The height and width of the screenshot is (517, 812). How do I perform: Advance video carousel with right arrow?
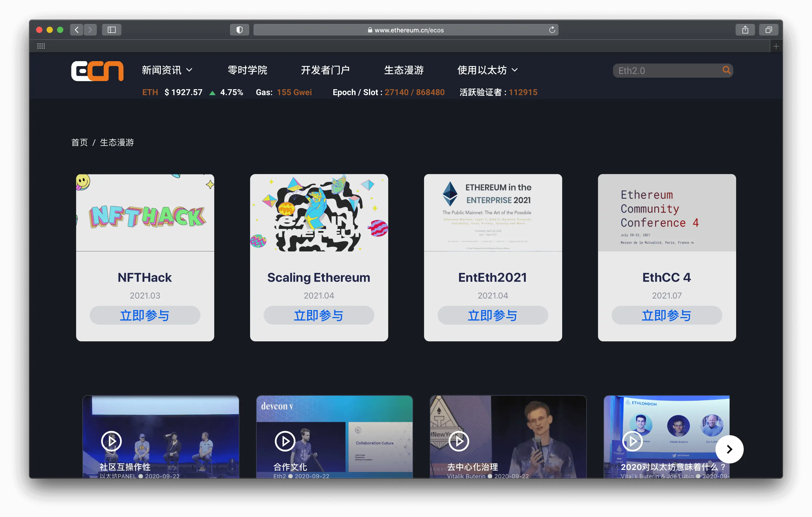[x=729, y=449]
